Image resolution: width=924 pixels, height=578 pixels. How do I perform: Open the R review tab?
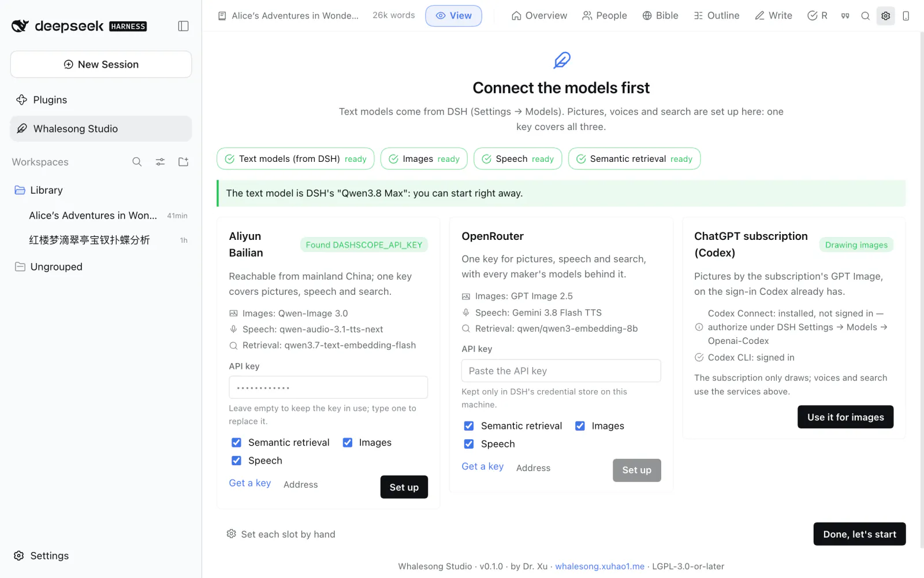[x=817, y=16]
